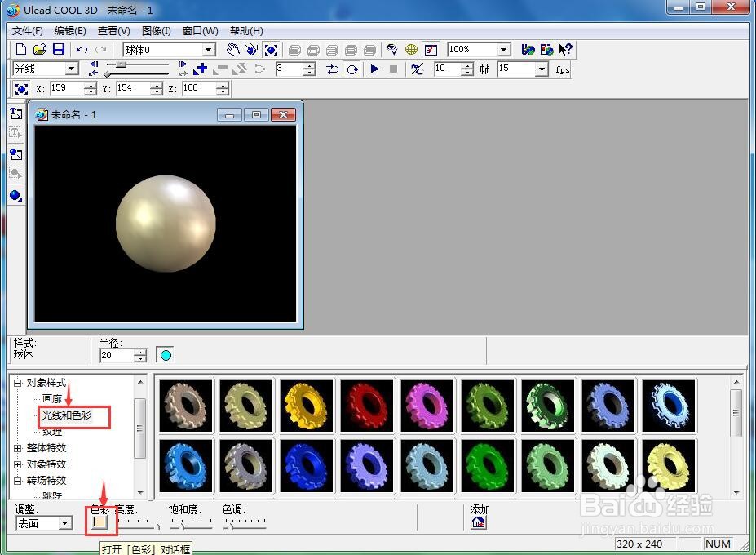
Task: Adjust the 亮度 brightness slider
Action: 139,523
